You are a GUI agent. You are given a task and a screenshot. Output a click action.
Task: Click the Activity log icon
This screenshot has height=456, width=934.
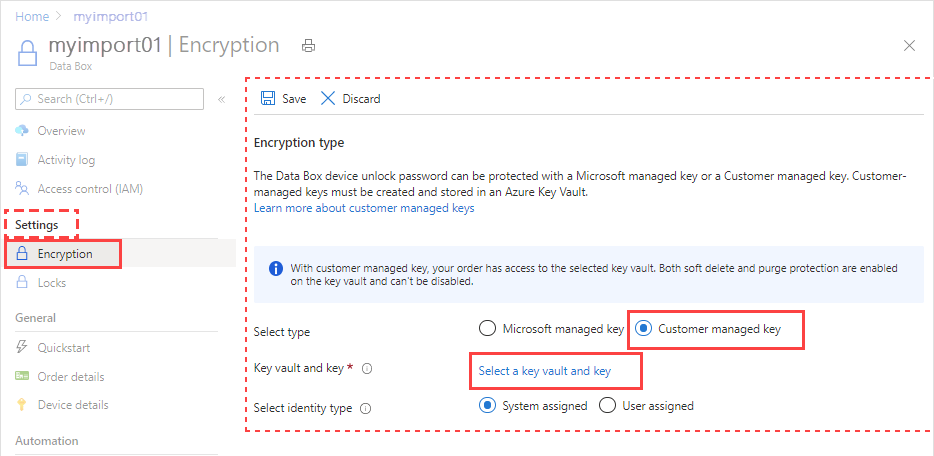(22, 160)
